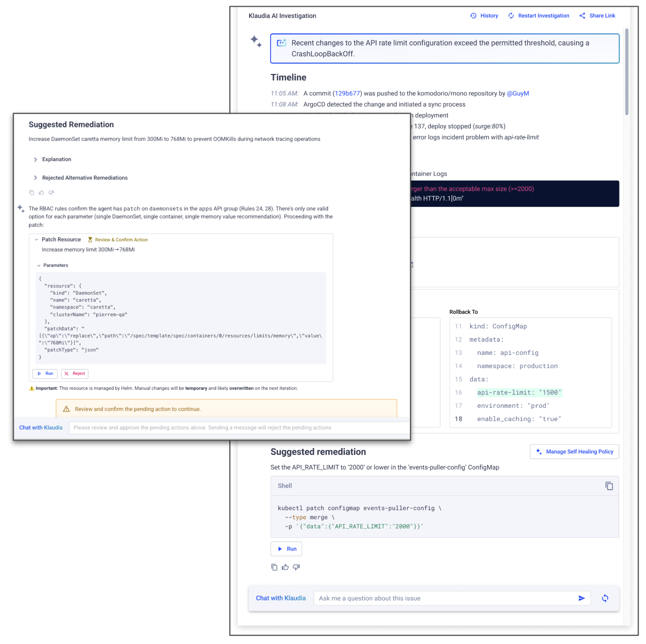
Task: Copy the Shell kubectl command
Action: click(609, 486)
